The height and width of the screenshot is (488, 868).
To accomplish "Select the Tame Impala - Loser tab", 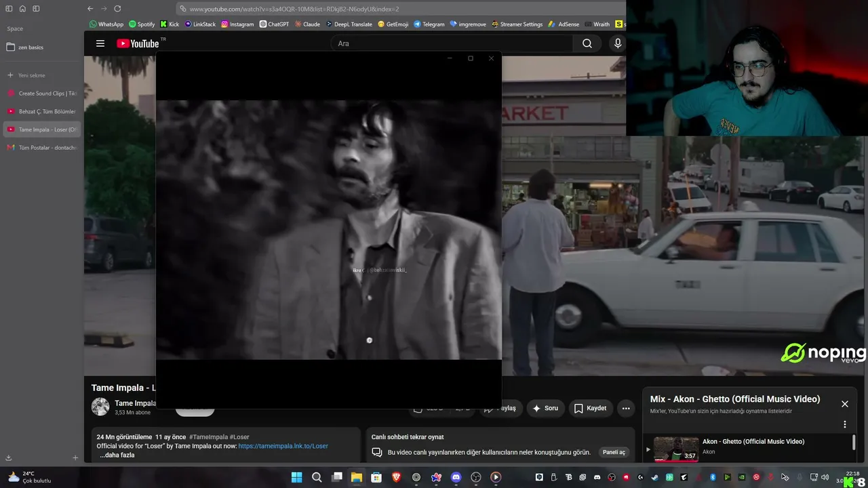I will pos(41,129).
